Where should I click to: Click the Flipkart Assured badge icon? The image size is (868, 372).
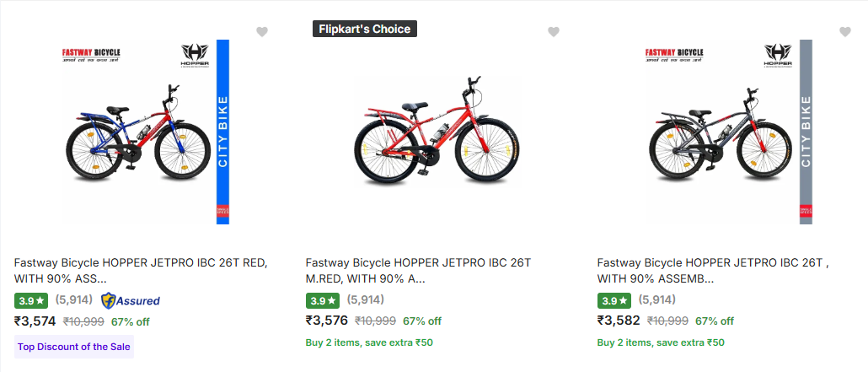point(131,300)
